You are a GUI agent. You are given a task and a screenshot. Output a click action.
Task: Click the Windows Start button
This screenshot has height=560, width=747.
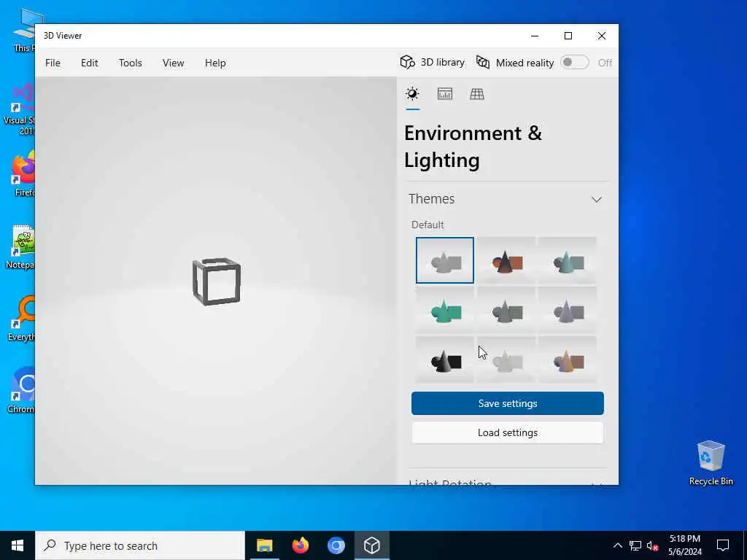pyautogui.click(x=18, y=545)
